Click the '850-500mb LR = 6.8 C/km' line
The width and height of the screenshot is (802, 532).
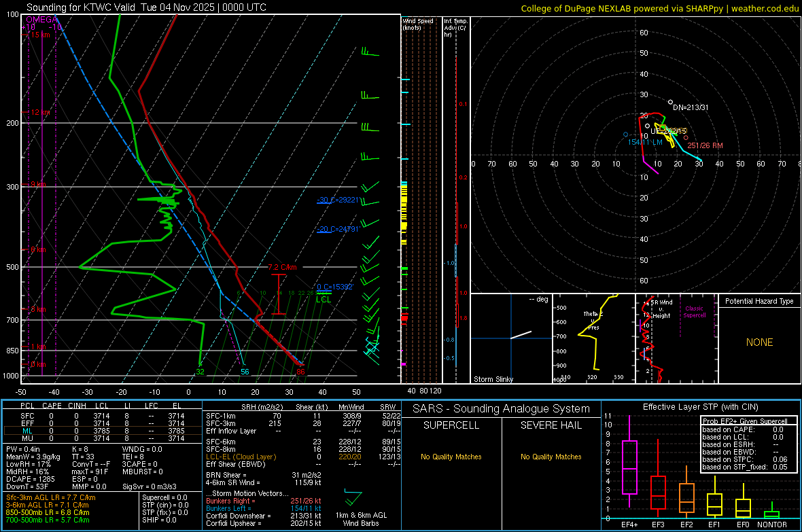pyautogui.click(x=48, y=512)
